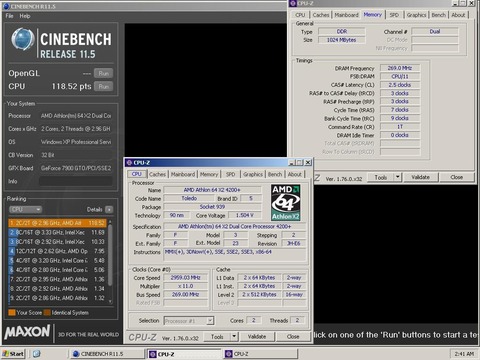Select ranking row 8C/16T @ 2.92 GHz
The width and height of the screenshot is (480, 360).
(x=57, y=242)
